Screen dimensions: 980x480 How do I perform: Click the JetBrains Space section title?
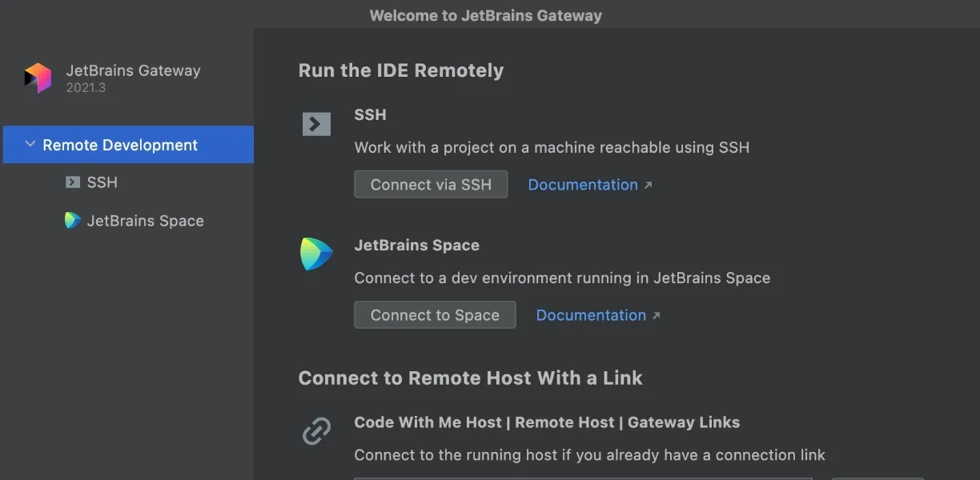(417, 246)
